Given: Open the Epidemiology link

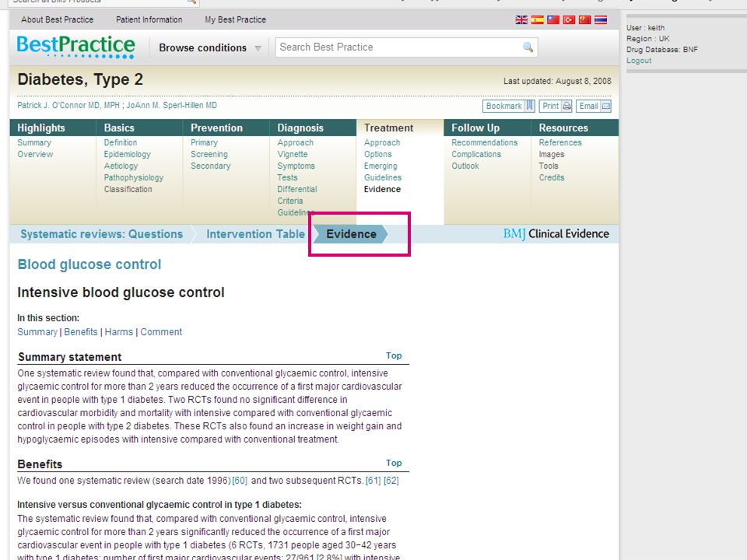Looking at the screenshot, I should [127, 154].
